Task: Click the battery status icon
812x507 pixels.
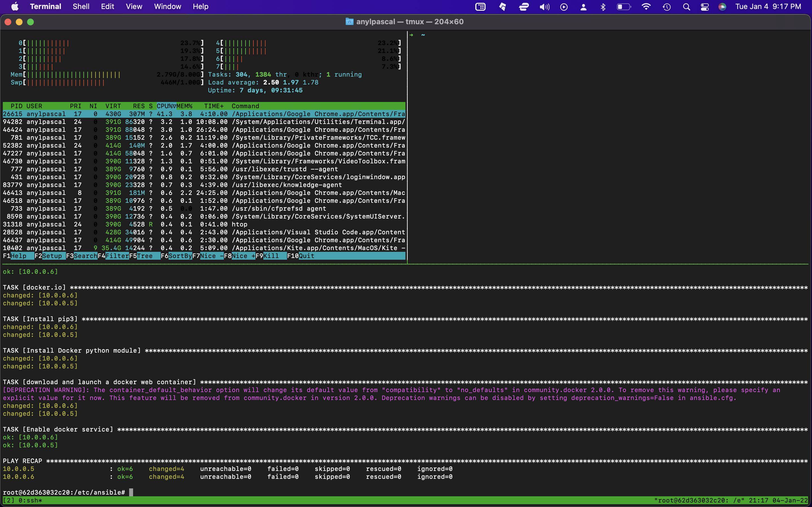Action: coord(624,7)
